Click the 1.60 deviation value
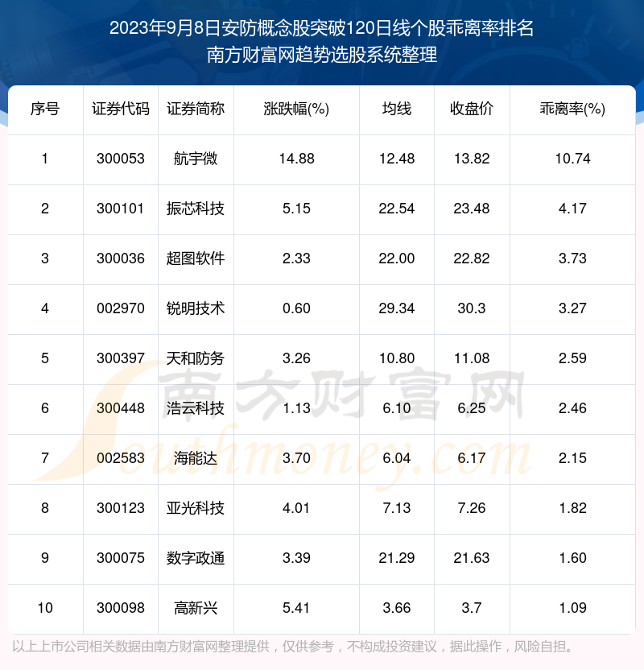Viewport: 644px width, 670px height. tap(572, 557)
